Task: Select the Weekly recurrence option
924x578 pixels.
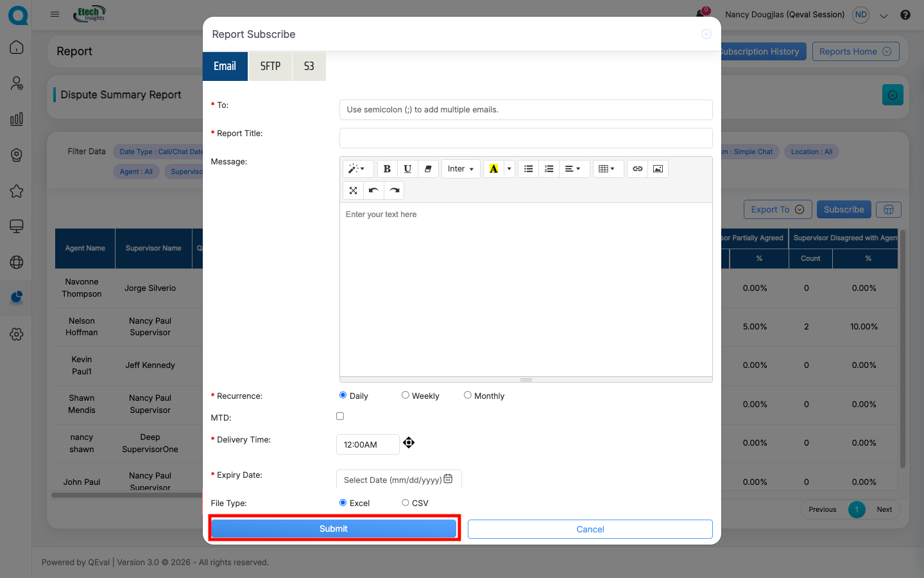Action: pos(406,396)
